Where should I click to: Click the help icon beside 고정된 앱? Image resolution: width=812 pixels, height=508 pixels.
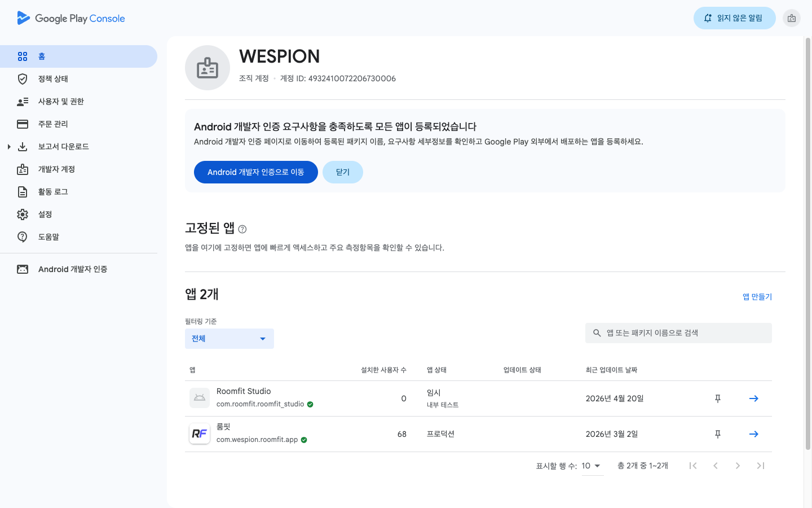tap(242, 229)
